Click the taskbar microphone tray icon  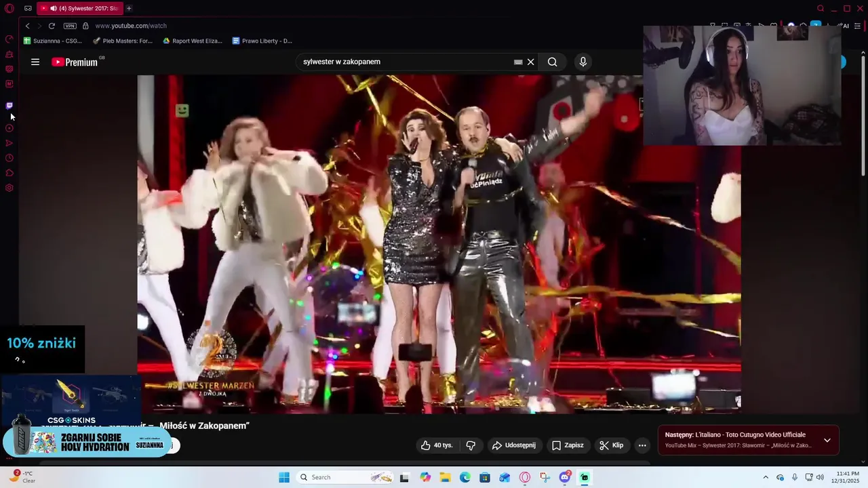[x=795, y=477]
